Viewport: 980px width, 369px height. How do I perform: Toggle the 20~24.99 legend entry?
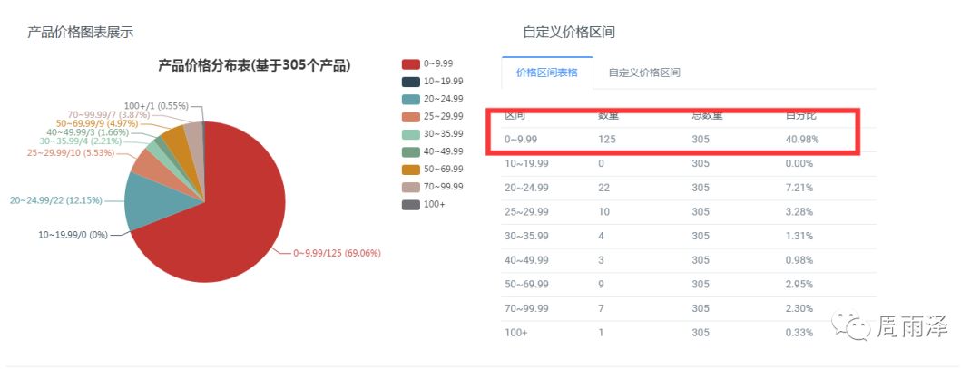click(432, 99)
